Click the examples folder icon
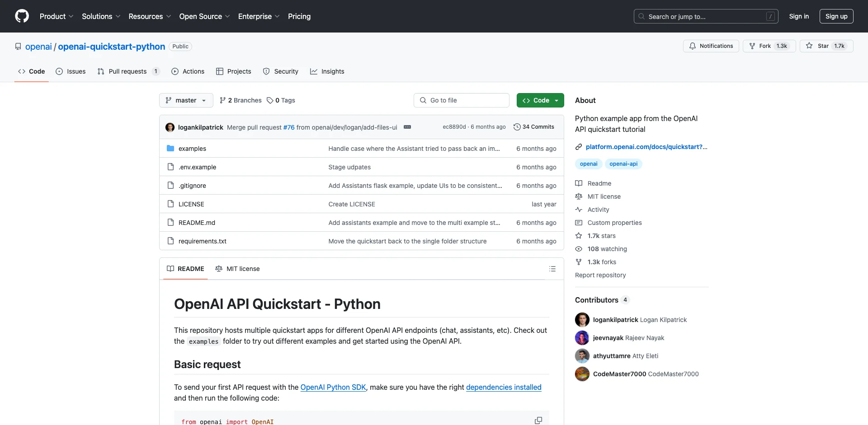This screenshot has width=868, height=425. [170, 149]
